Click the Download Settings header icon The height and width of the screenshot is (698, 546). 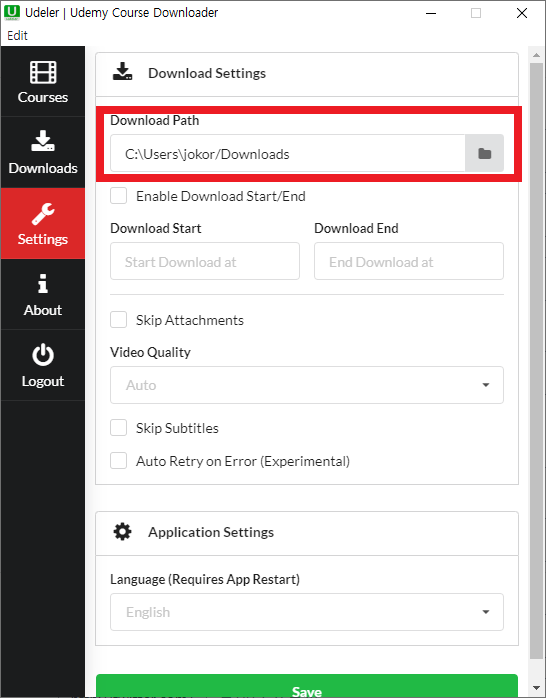pos(122,72)
